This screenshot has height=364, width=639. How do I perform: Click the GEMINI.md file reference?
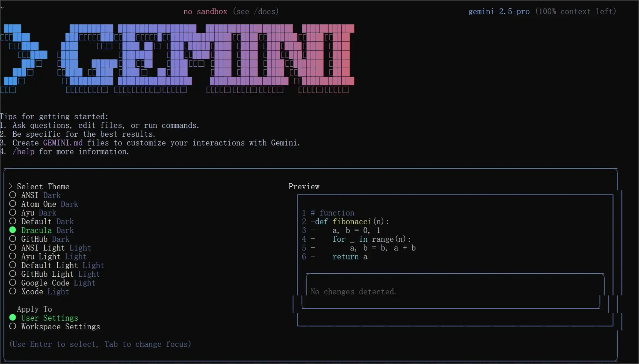click(x=63, y=143)
